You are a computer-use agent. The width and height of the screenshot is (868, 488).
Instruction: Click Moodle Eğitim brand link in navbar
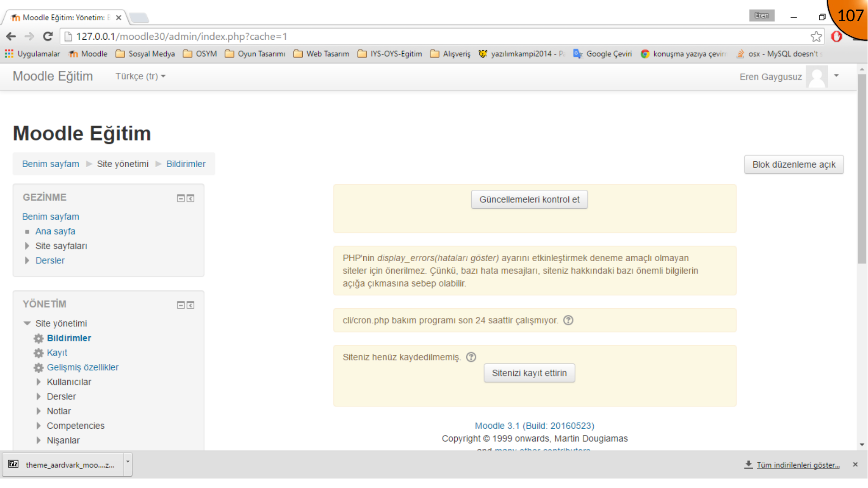(53, 76)
